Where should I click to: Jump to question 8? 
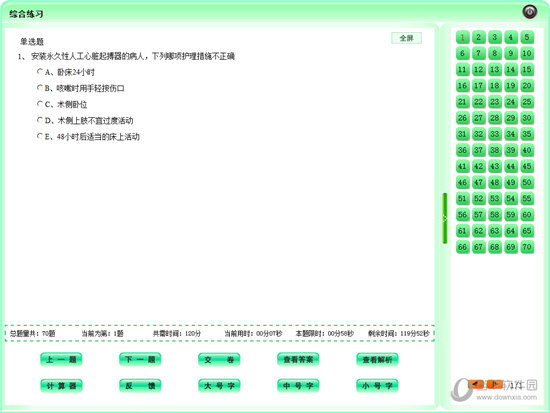pos(495,53)
